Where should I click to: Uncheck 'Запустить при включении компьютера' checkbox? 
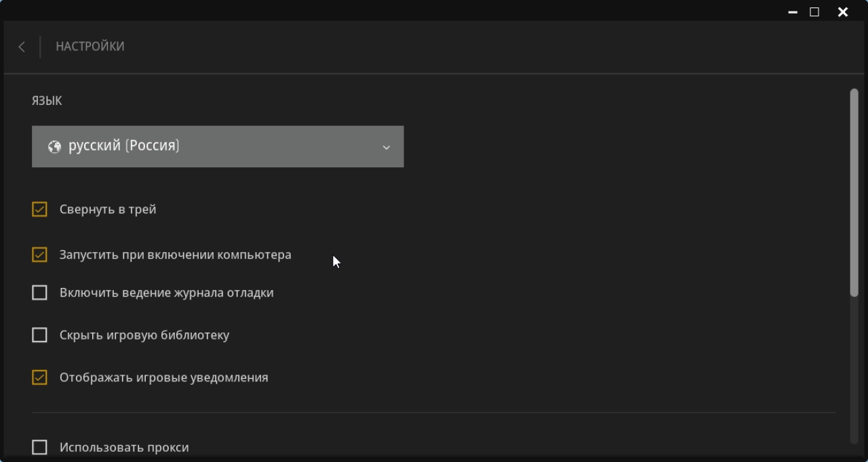point(39,255)
